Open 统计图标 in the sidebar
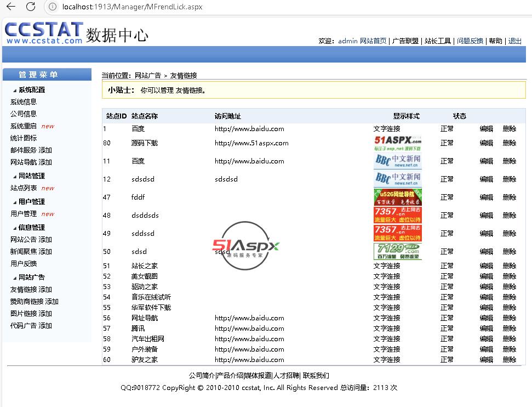This screenshot has width=532, height=407. [x=24, y=138]
